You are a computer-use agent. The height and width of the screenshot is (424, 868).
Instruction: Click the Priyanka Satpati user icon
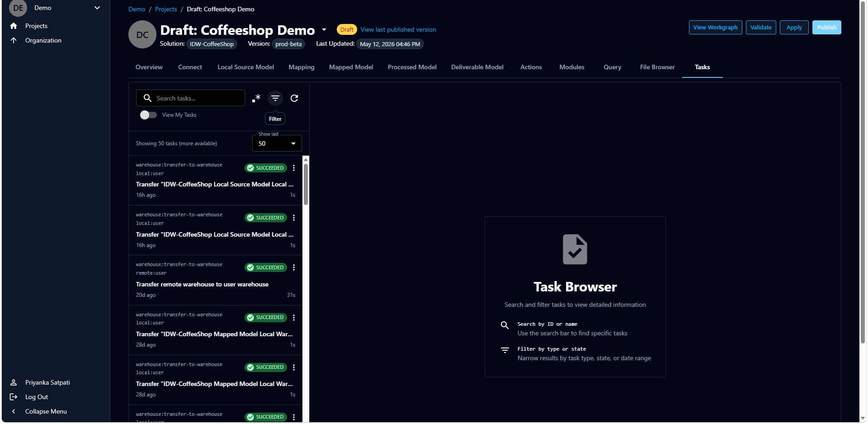[14, 382]
